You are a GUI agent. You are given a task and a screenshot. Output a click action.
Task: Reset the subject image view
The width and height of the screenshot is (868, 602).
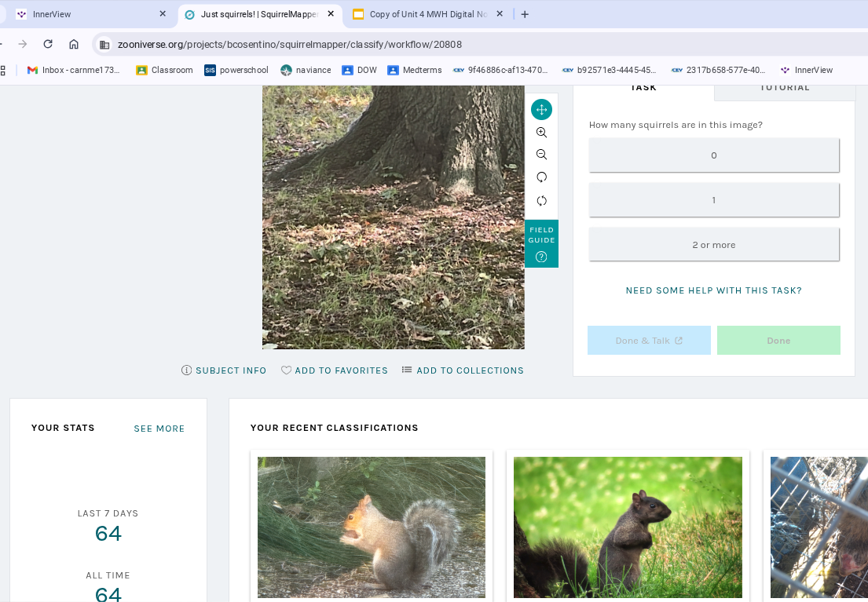click(x=541, y=200)
